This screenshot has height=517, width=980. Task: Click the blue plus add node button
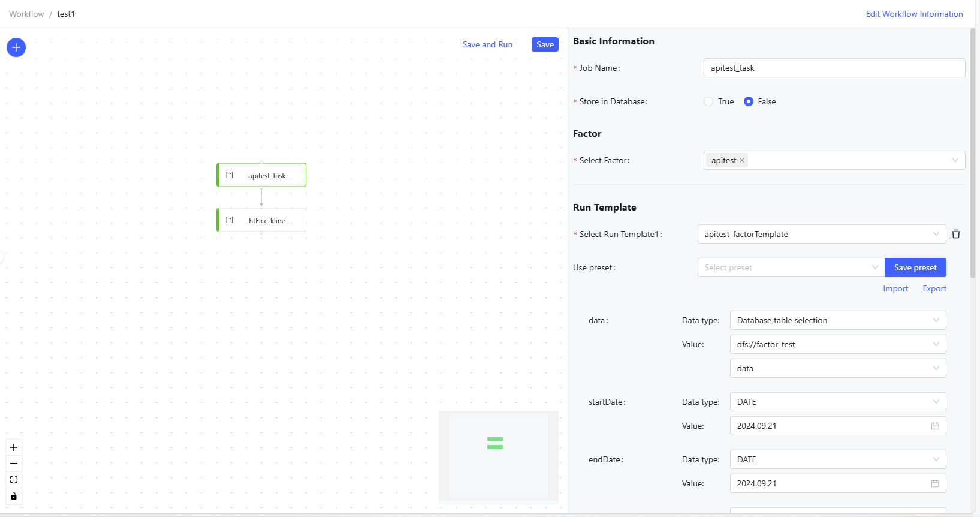point(16,47)
